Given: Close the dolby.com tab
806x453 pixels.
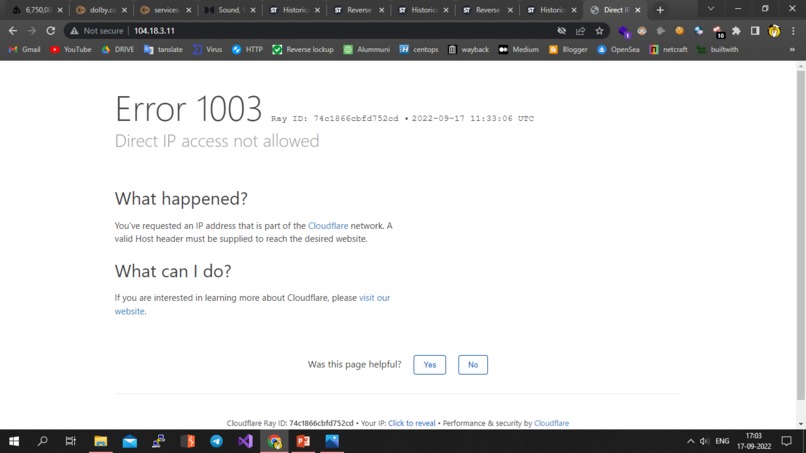Looking at the screenshot, I should tap(124, 10).
